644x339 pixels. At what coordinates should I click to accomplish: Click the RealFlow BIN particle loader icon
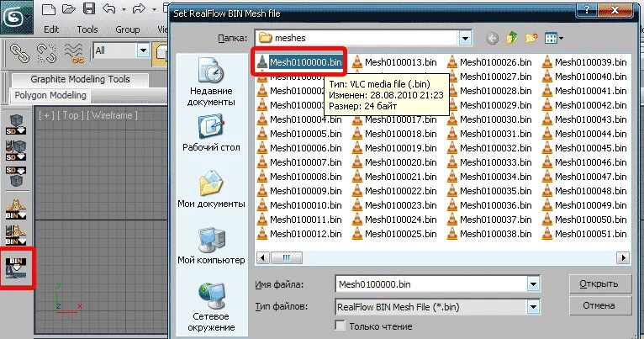[16, 209]
